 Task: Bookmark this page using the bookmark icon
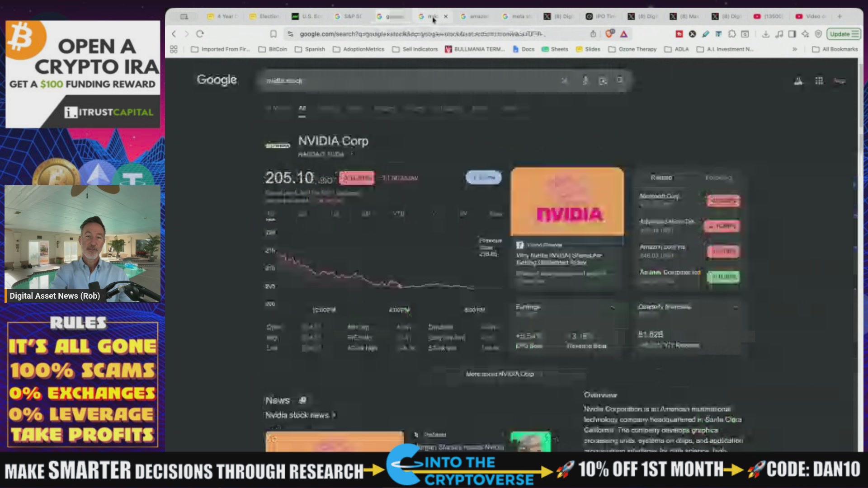[x=274, y=34]
